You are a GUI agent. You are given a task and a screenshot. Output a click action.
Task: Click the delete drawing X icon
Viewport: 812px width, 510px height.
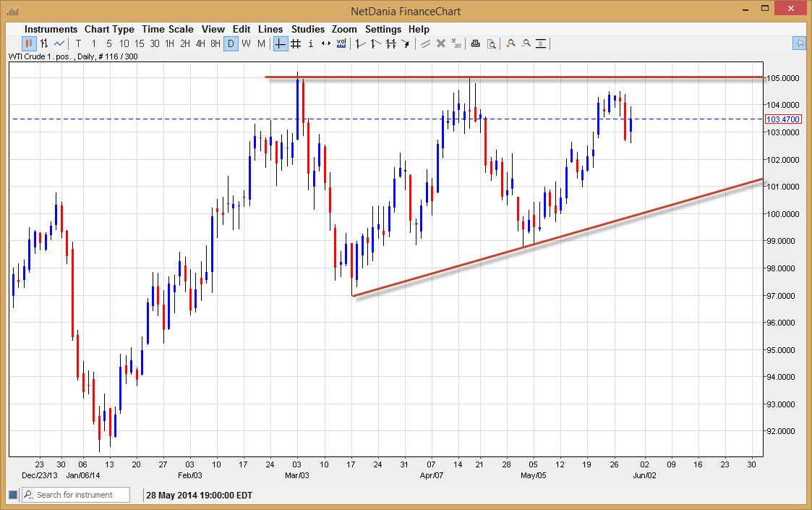(x=440, y=43)
